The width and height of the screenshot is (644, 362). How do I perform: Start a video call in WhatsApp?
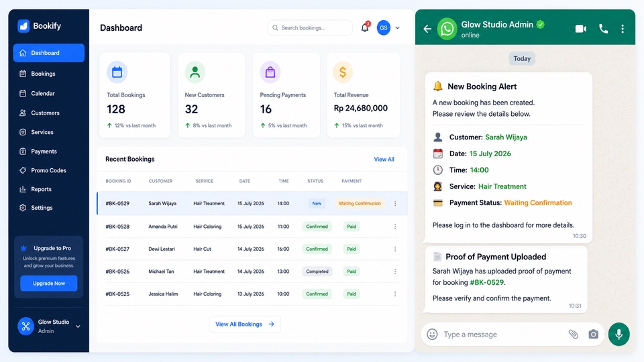point(581,29)
